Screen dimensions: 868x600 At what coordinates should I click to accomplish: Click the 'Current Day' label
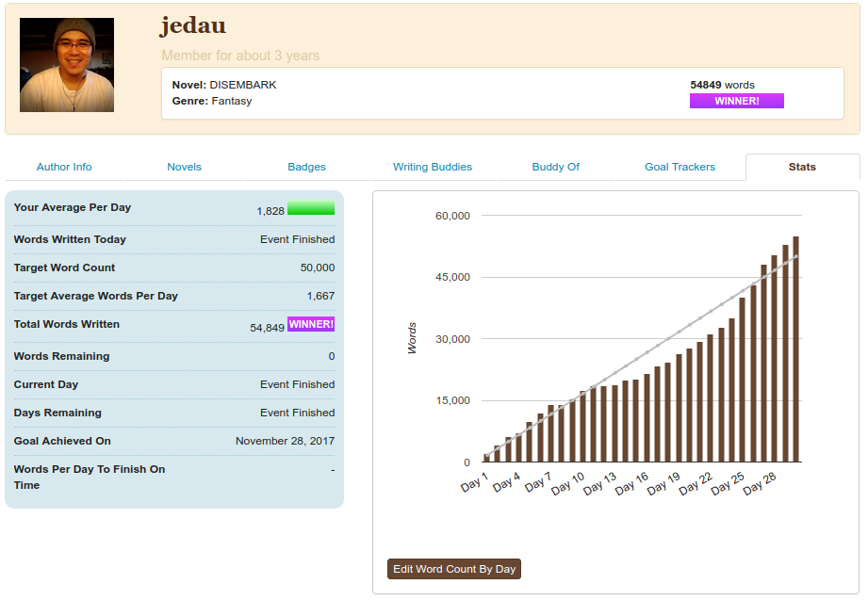46,384
